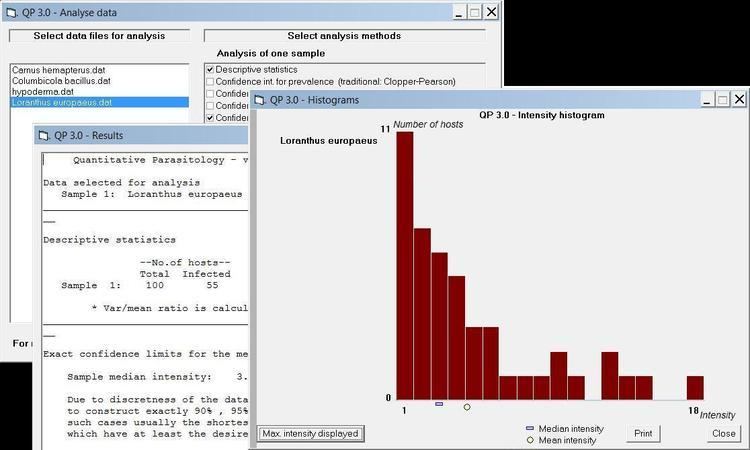Screen dimensions: 750x450
Task: Click the Median intensity legend symbol
Action: 530,428
